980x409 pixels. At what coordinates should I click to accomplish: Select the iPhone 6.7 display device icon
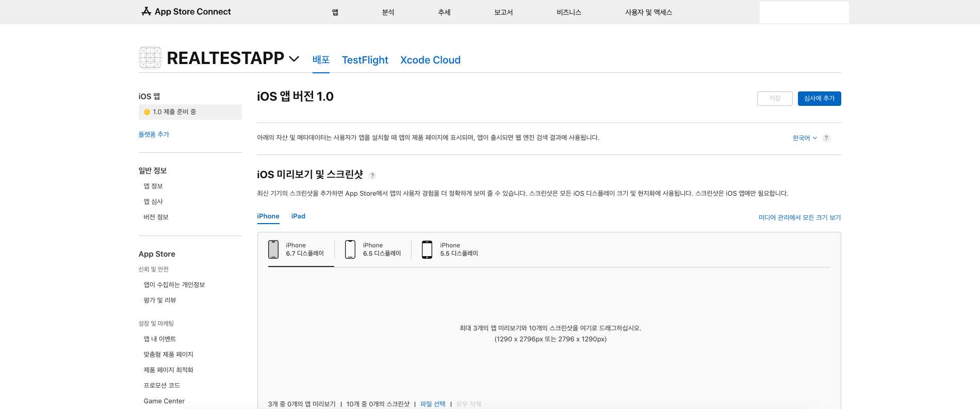pos(273,249)
